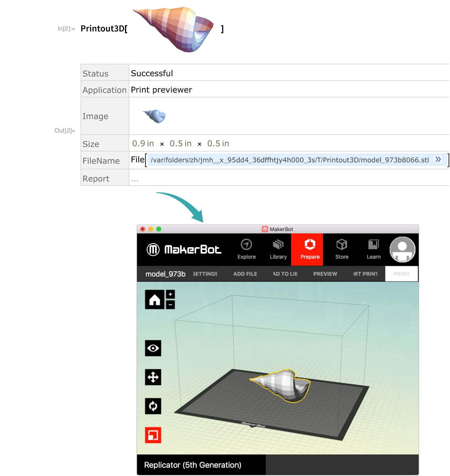Screen dimensions: 450x476
Task: Click the 0.9 in size value
Action: tap(143, 144)
